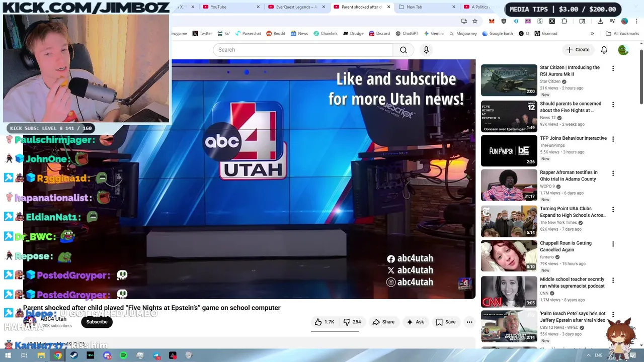Open the X extension icon in toolbar

pyautogui.click(x=552, y=21)
